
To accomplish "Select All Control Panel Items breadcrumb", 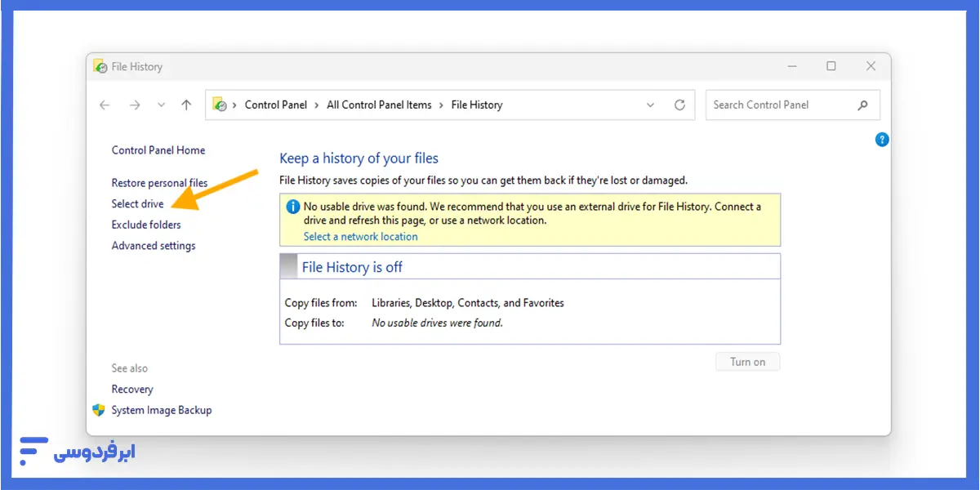I will [x=379, y=105].
